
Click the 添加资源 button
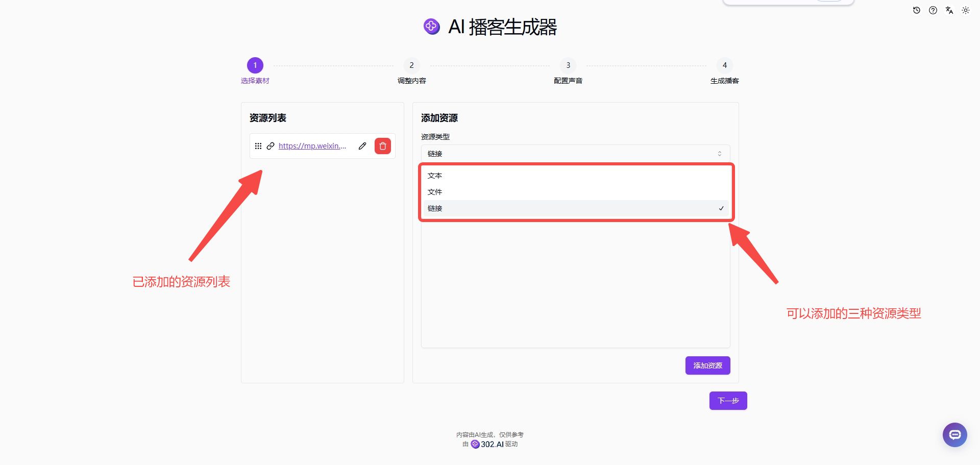click(x=707, y=365)
